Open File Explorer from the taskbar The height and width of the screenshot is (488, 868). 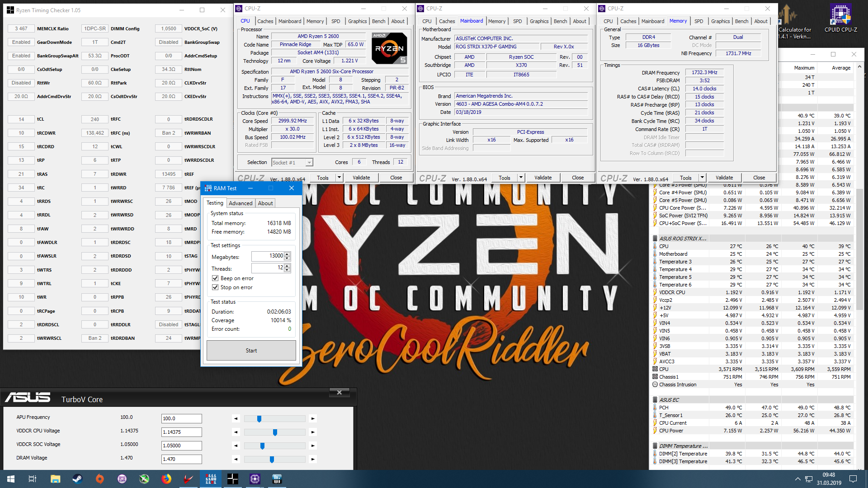click(x=55, y=479)
